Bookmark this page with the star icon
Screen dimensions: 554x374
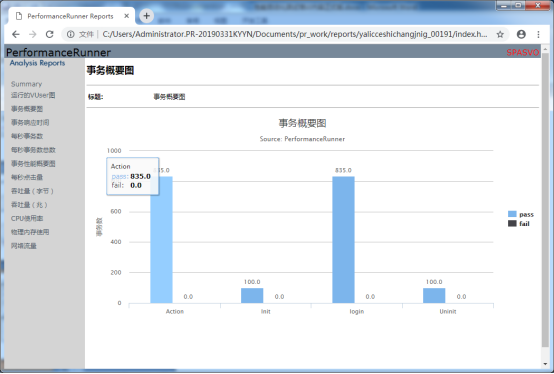(x=500, y=34)
